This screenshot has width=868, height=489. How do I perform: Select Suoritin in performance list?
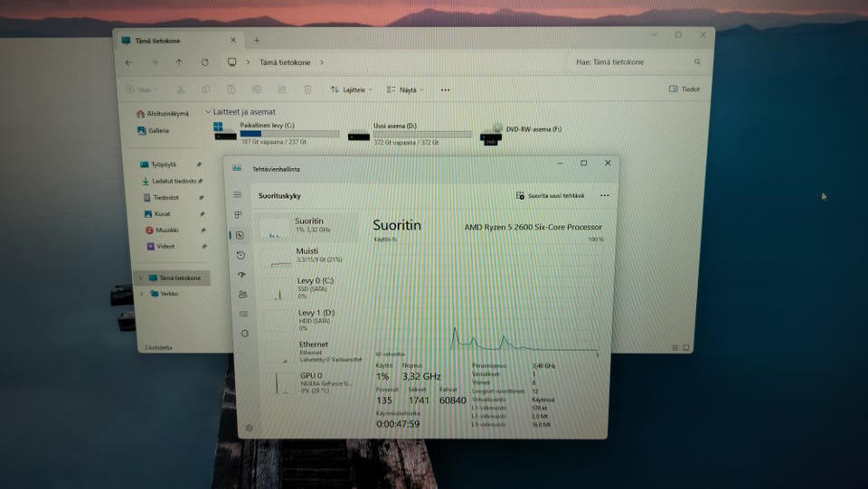click(x=309, y=226)
